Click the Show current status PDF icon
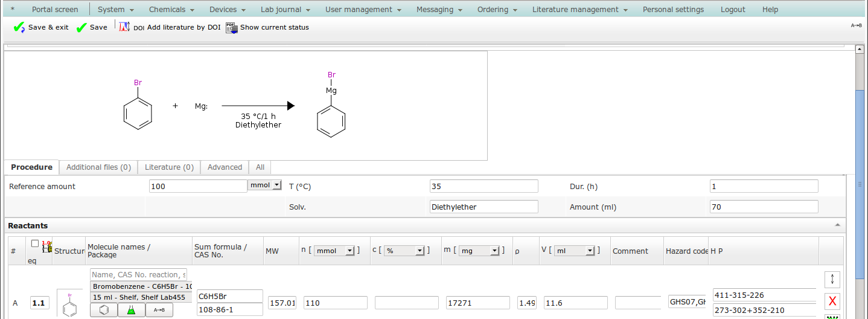The image size is (868, 319). [x=232, y=27]
